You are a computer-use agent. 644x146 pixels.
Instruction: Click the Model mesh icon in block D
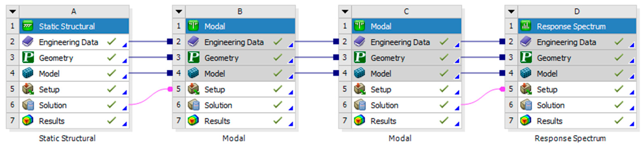coord(525,73)
